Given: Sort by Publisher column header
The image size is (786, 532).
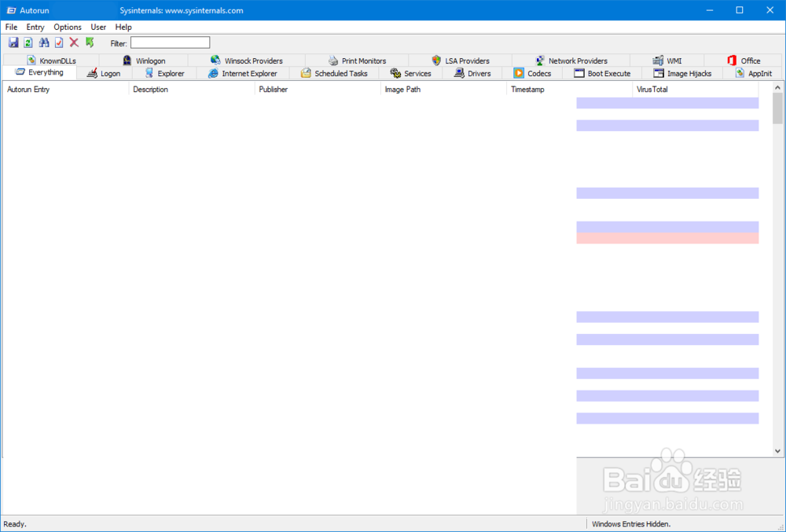Looking at the screenshot, I should [x=318, y=89].
